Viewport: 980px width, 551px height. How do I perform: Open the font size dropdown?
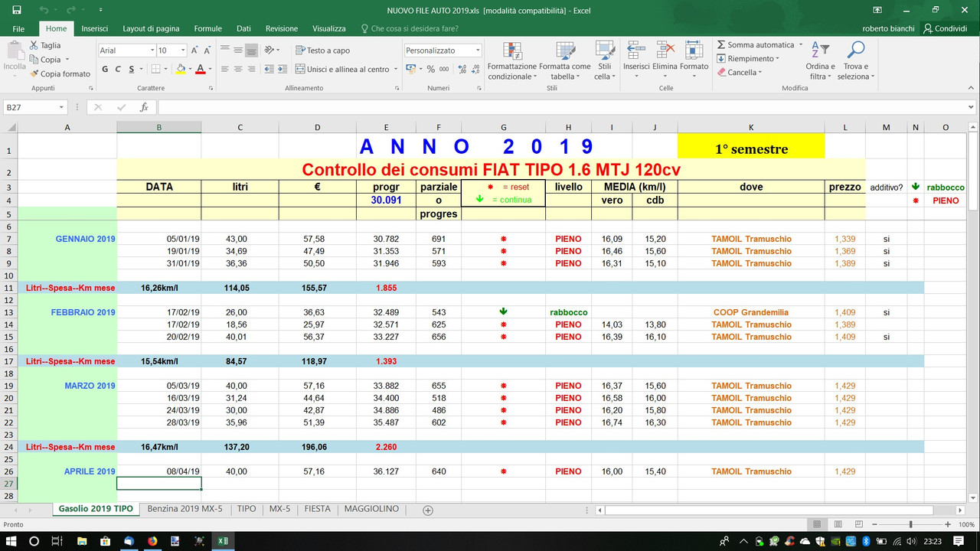(x=182, y=51)
